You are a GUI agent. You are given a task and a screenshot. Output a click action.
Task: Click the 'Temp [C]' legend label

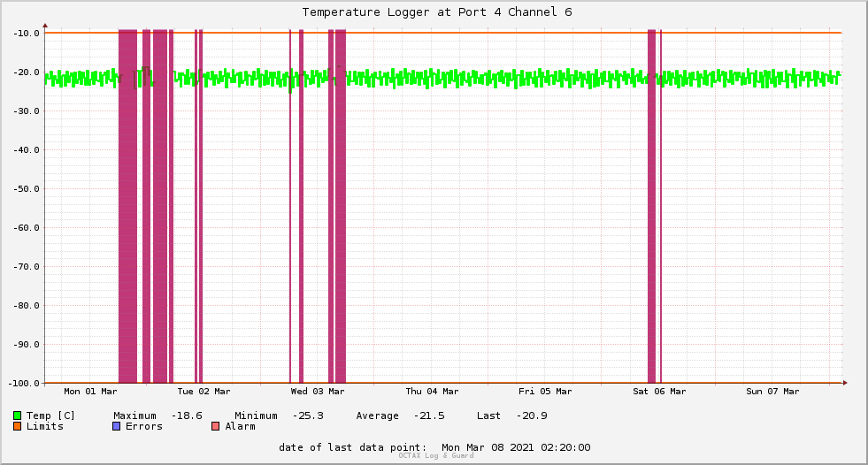pos(50,415)
